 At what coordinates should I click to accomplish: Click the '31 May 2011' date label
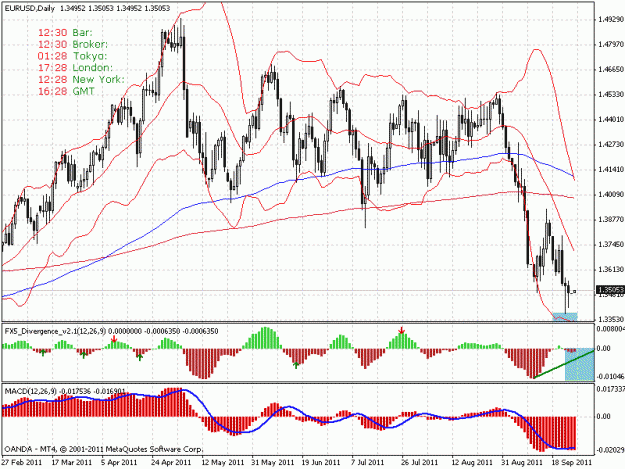click(x=273, y=462)
